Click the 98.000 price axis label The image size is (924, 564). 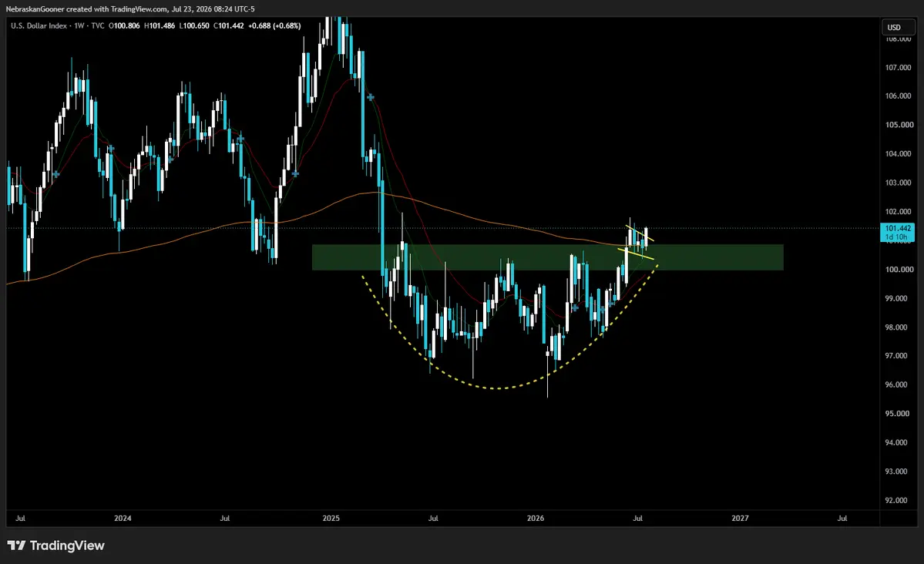pos(896,327)
